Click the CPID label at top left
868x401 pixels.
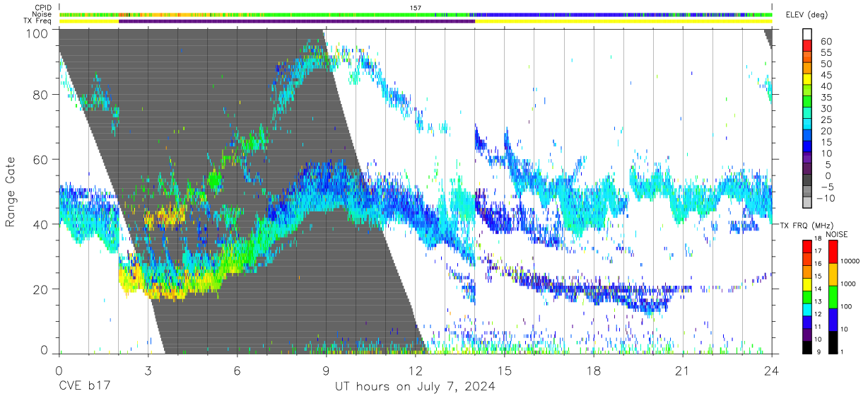43,7
